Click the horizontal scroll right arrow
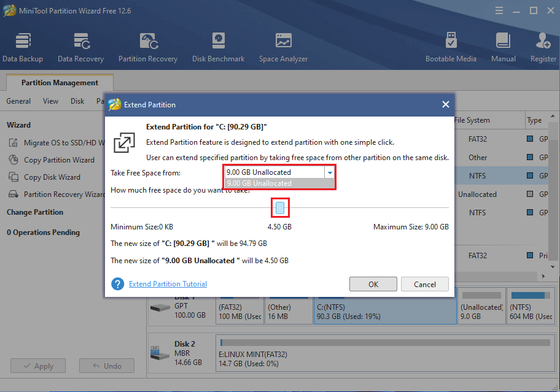The image size is (560, 392). [543, 276]
